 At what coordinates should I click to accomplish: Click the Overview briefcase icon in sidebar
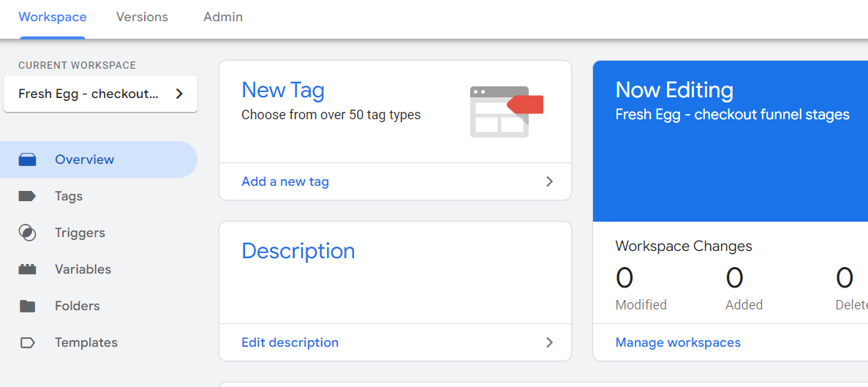pyautogui.click(x=27, y=159)
